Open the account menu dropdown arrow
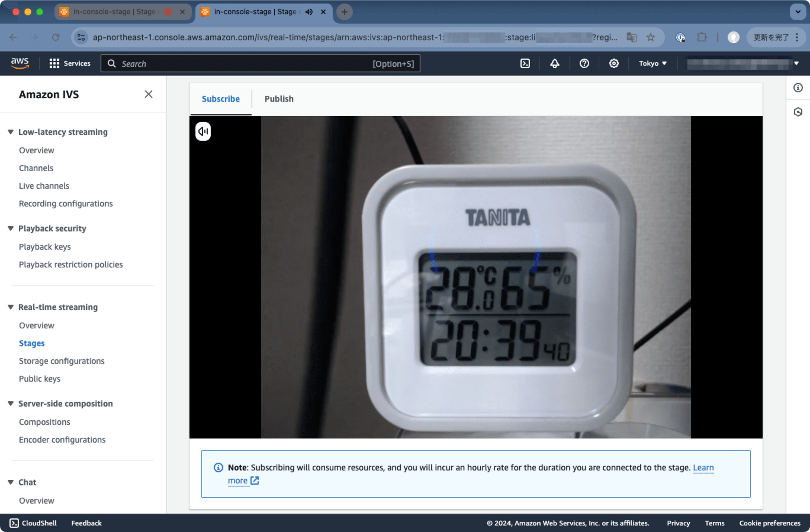This screenshot has height=532, width=810. tap(796, 64)
